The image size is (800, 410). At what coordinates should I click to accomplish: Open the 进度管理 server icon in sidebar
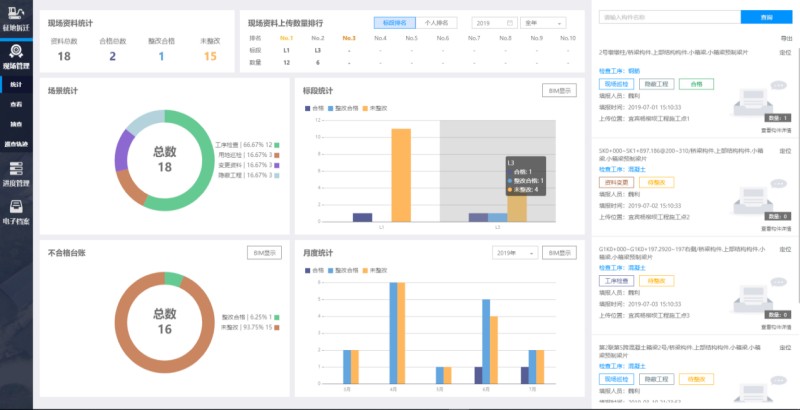click(x=15, y=166)
